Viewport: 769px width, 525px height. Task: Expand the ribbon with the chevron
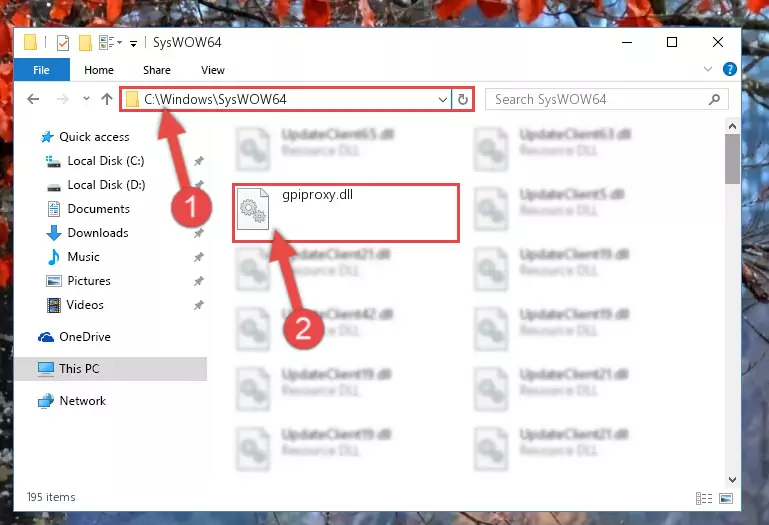[x=708, y=69]
